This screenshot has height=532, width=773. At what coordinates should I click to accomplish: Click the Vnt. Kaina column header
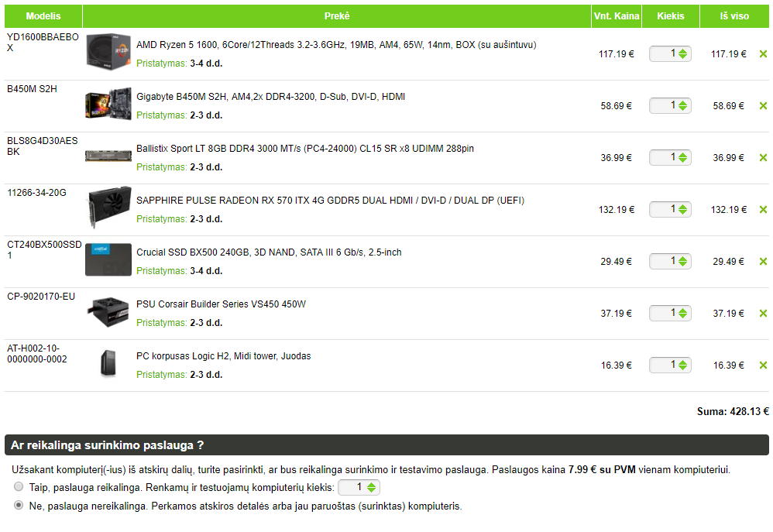[x=617, y=16]
